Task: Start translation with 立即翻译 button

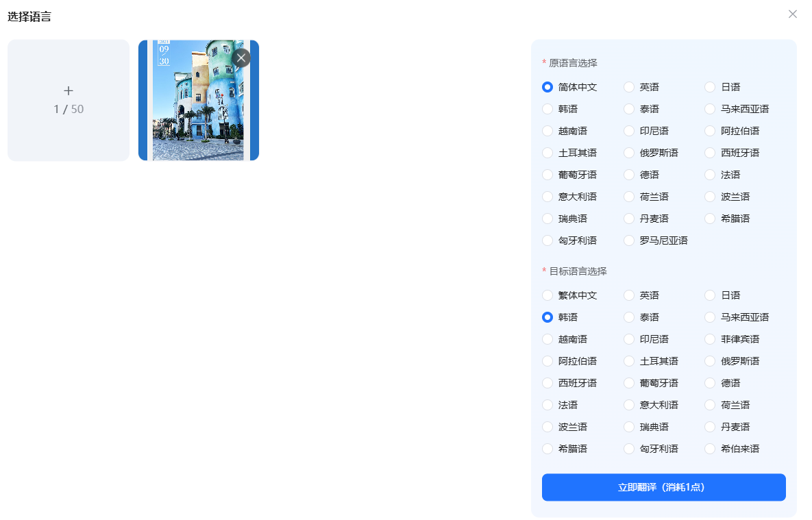Action: [663, 487]
